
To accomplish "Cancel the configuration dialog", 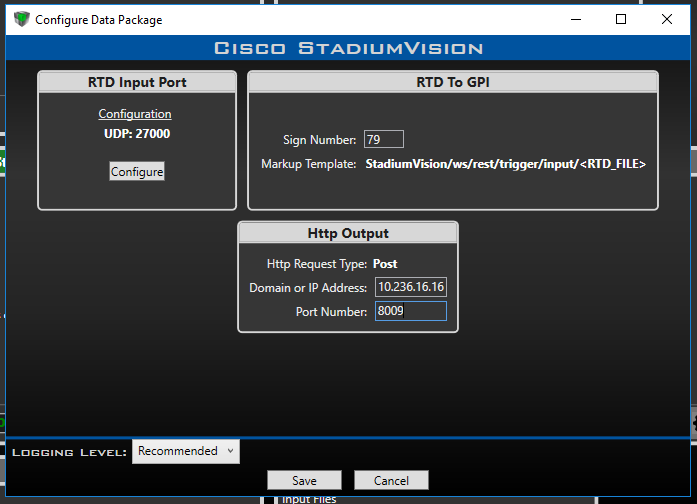I will point(391,480).
